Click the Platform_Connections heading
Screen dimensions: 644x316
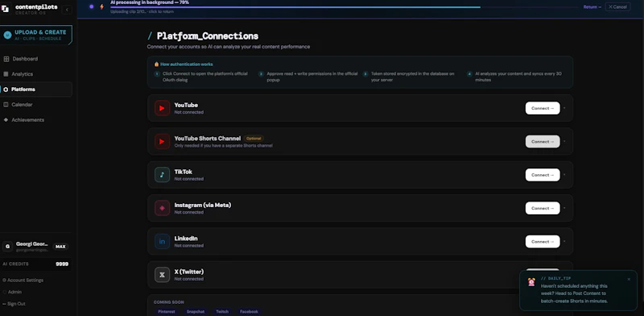tap(208, 35)
